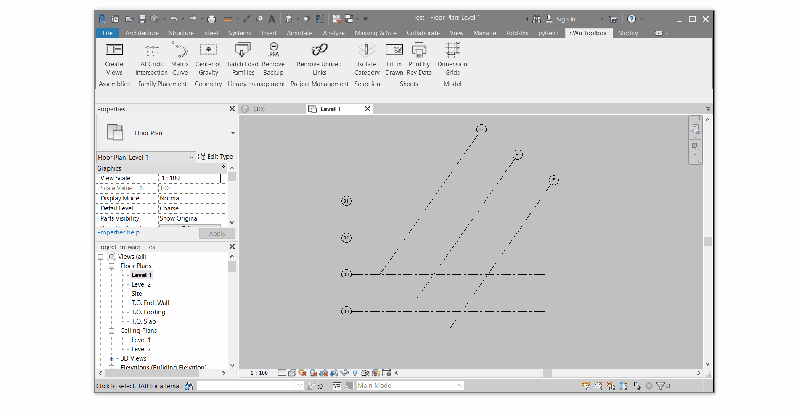Screen dimensions: 800x414
Task: Toggle Select Pinned Elements in status bar
Action: 611,386
